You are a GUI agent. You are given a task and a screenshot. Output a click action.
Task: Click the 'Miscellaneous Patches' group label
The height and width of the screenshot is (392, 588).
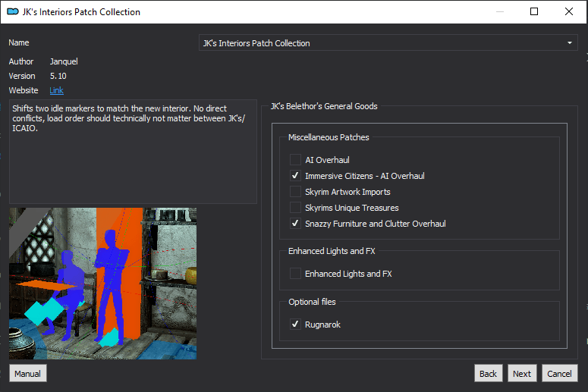329,137
